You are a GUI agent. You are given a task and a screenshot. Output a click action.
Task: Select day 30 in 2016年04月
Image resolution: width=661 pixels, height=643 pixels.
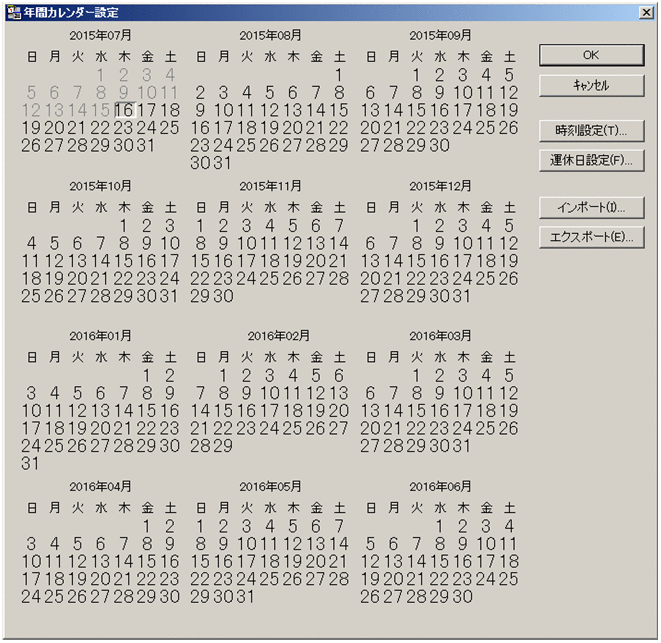coord(169,597)
